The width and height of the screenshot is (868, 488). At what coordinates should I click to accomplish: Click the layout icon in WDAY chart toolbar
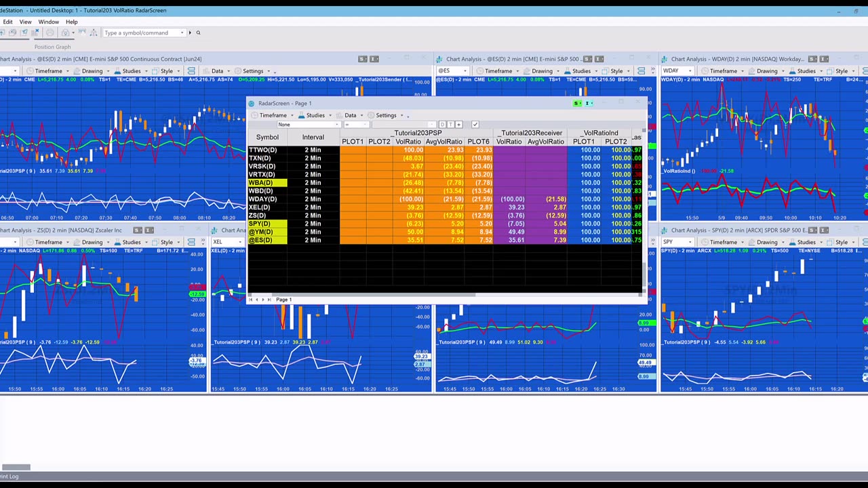point(866,70)
